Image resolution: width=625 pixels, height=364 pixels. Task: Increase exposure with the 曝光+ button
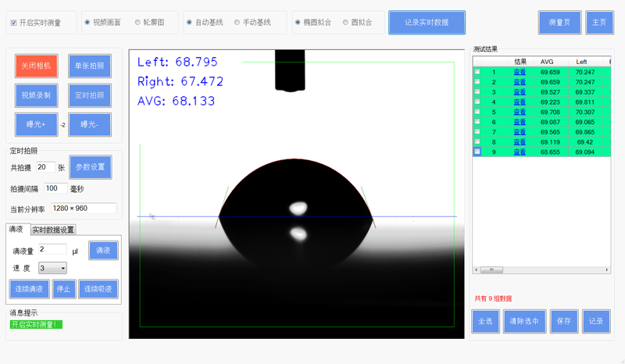[x=36, y=125]
